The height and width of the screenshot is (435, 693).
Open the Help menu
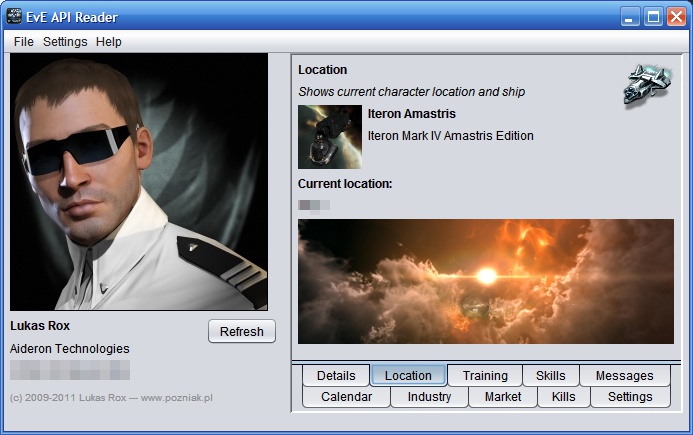(x=109, y=42)
